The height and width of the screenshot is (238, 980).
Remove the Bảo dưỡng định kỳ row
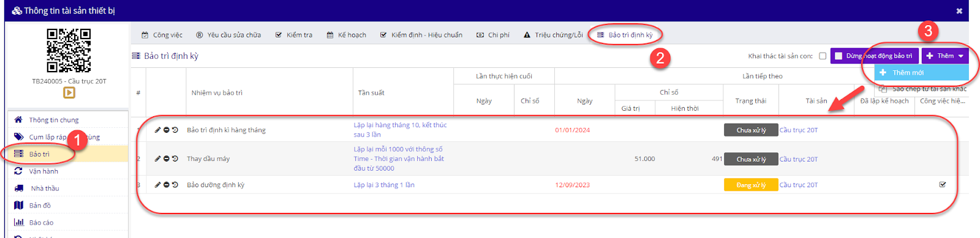(166, 184)
